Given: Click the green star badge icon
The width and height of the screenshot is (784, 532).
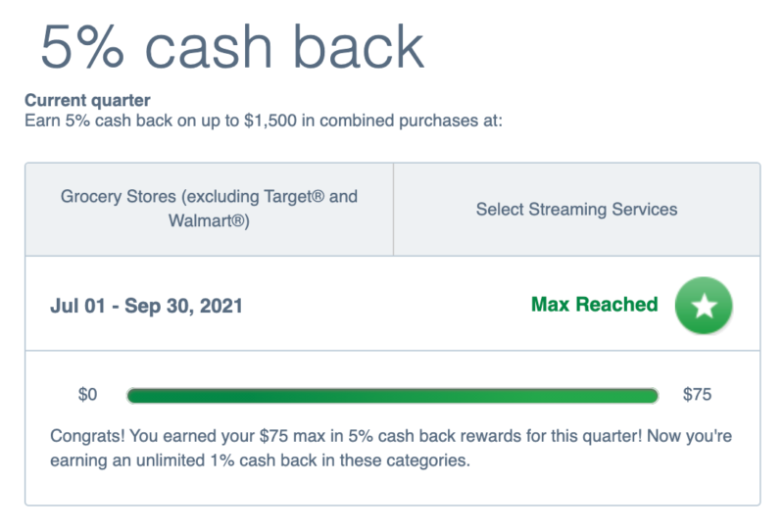Looking at the screenshot, I should (x=704, y=306).
